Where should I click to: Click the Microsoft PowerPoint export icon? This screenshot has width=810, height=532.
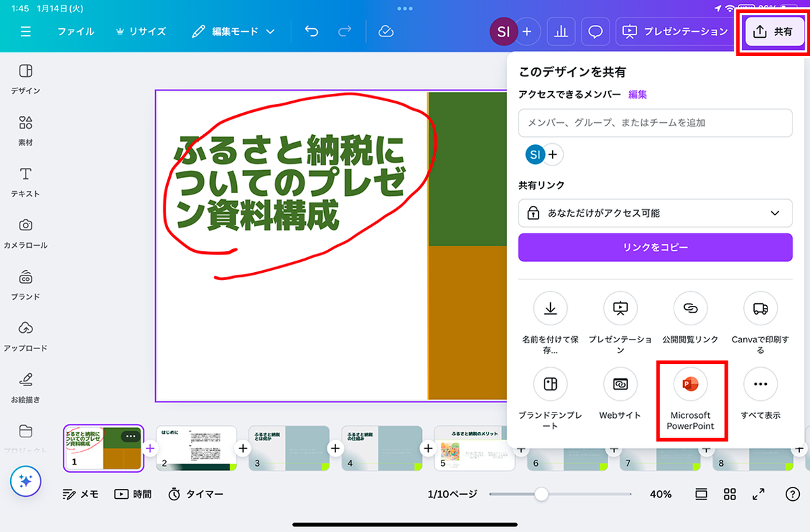690,385
